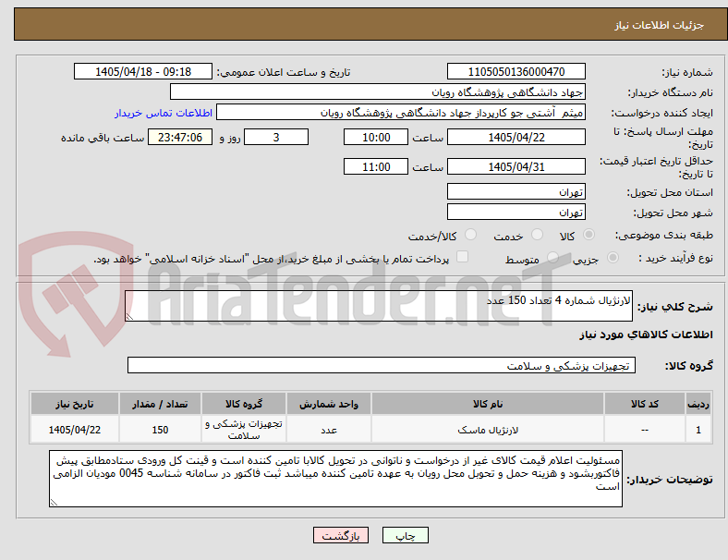The height and width of the screenshot is (560, 728).
Task: Click the تعداد / مقدار column header
Action: [x=160, y=404]
